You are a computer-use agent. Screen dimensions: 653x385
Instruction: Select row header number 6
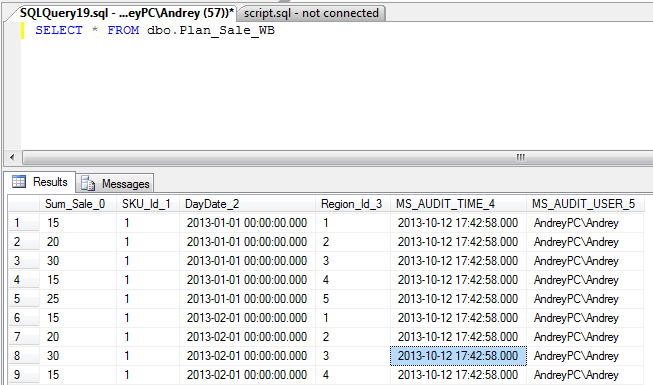(24, 318)
